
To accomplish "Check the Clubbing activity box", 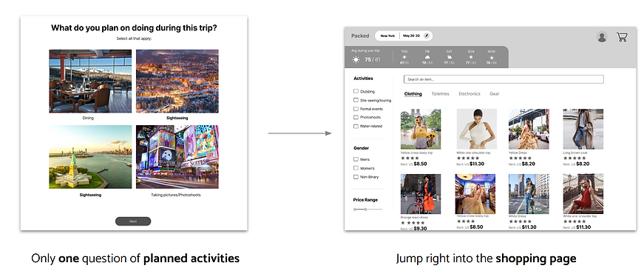I will 356,91.
